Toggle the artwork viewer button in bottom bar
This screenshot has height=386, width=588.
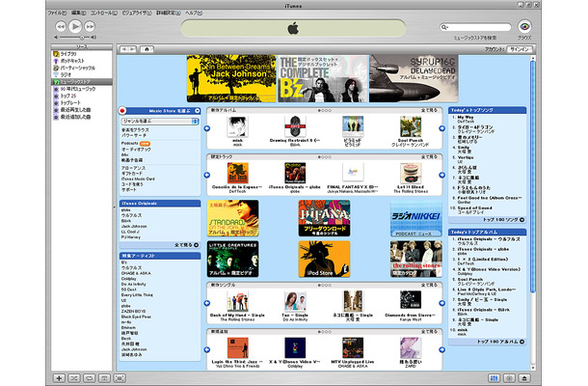(x=104, y=378)
